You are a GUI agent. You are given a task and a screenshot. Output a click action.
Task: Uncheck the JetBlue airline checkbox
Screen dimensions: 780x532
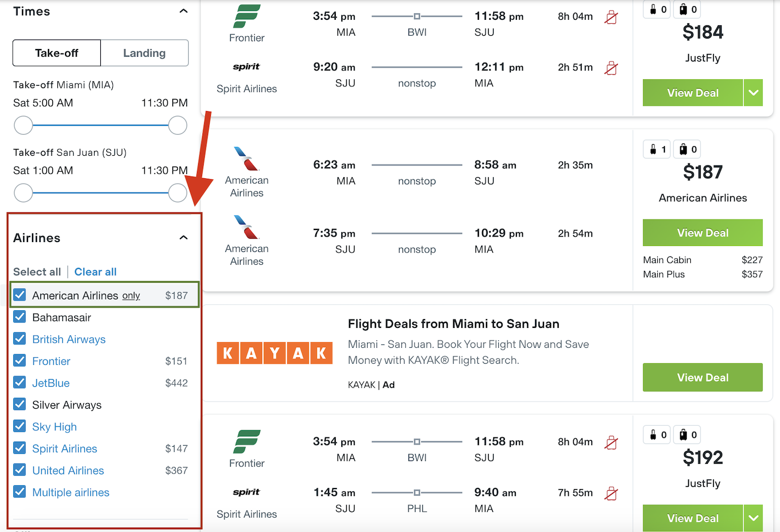20,382
